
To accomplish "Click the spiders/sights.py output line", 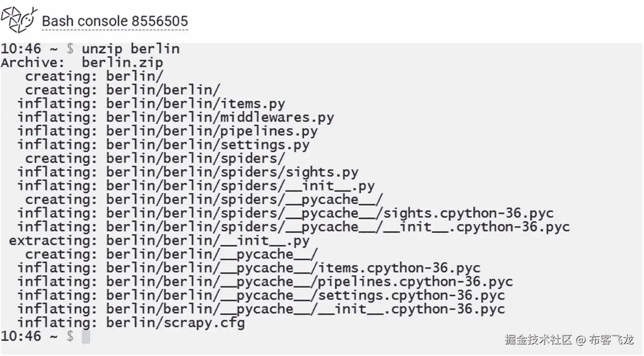I will [x=188, y=172].
